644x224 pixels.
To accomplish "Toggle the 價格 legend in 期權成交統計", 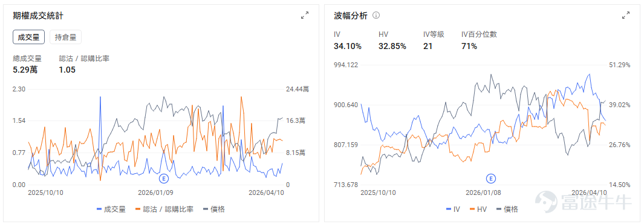I will click(215, 209).
